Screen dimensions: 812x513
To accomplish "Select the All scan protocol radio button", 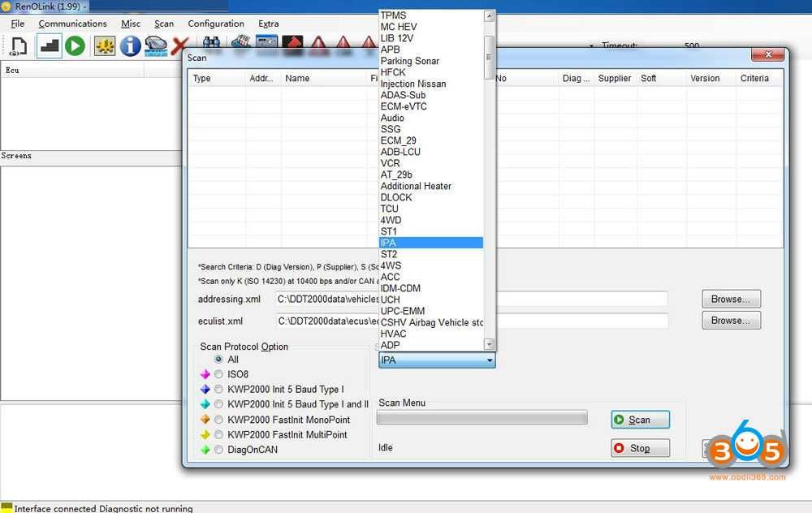I will click(x=218, y=360).
